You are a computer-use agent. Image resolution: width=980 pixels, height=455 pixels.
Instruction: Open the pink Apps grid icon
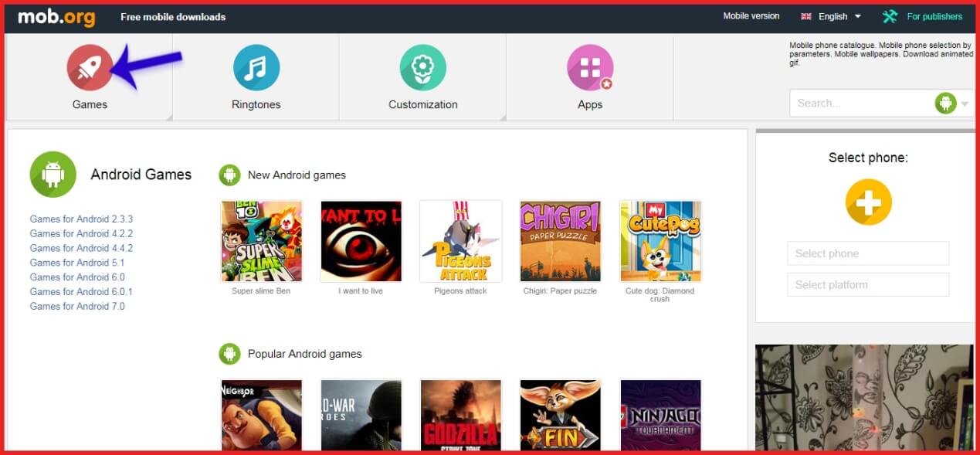(590, 67)
